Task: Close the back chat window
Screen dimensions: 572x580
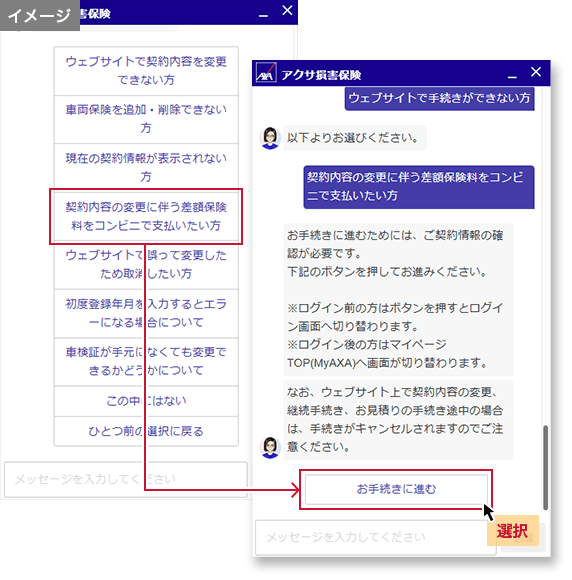Action: [287, 10]
